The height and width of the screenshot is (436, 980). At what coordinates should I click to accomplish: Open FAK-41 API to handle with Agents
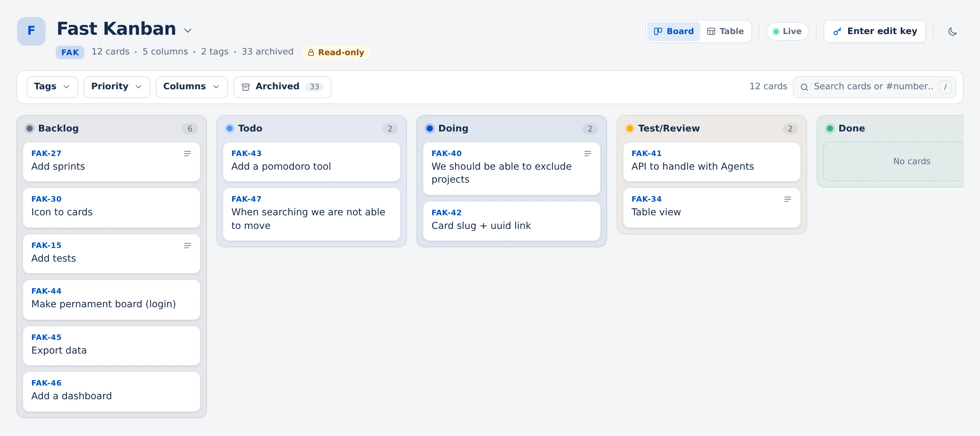pyautogui.click(x=712, y=161)
